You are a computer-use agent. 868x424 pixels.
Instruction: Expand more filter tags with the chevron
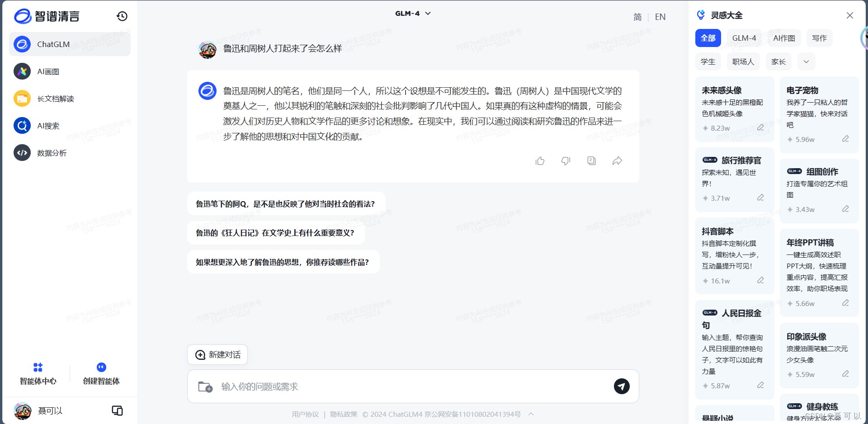pyautogui.click(x=806, y=61)
